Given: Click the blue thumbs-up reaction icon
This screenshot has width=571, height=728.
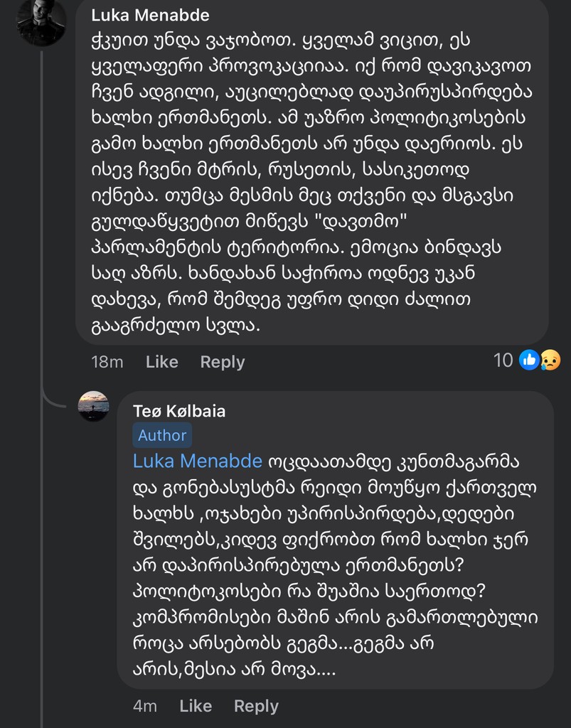Looking at the screenshot, I should click(528, 360).
